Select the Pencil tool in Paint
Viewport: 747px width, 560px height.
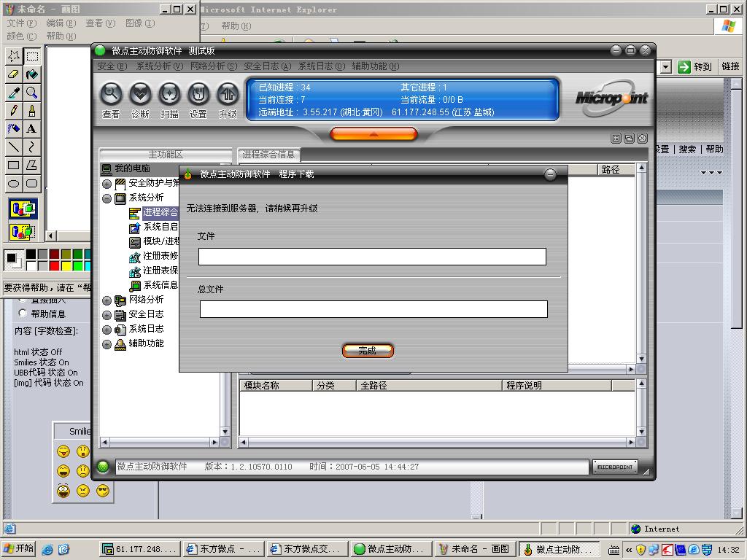coord(13,111)
